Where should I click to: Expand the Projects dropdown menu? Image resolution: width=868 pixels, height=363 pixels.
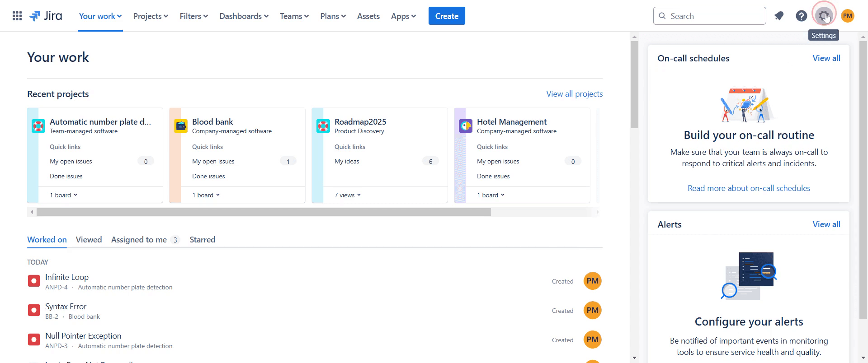[x=151, y=16]
